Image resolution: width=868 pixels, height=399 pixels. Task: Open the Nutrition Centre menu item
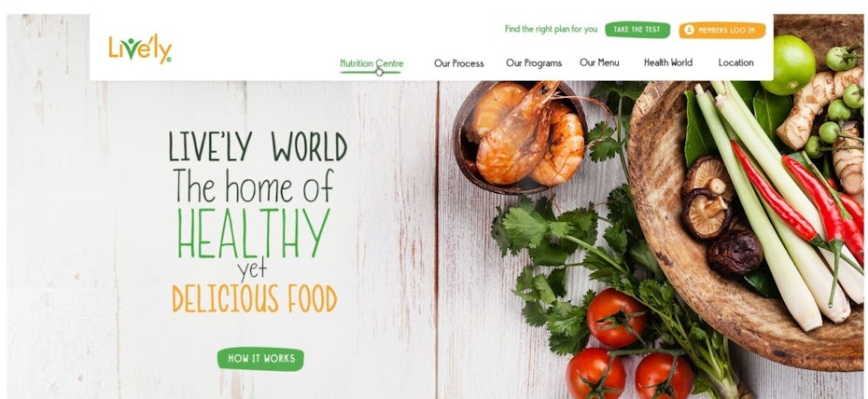pos(371,63)
